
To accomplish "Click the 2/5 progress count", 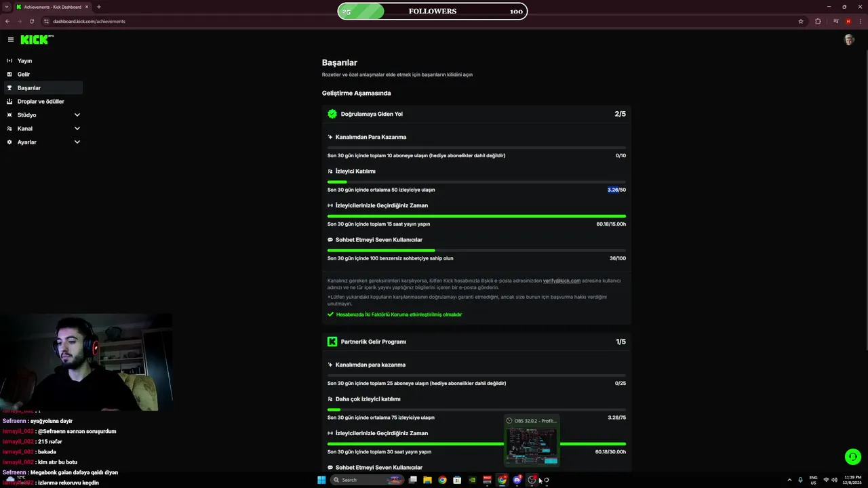I will coord(620,114).
